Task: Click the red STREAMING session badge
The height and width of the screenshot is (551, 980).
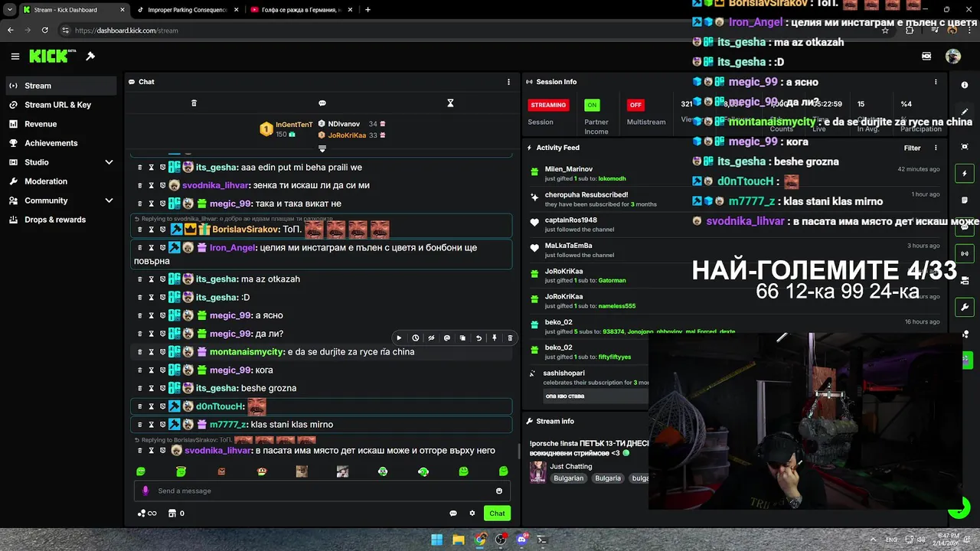Action: coord(548,105)
